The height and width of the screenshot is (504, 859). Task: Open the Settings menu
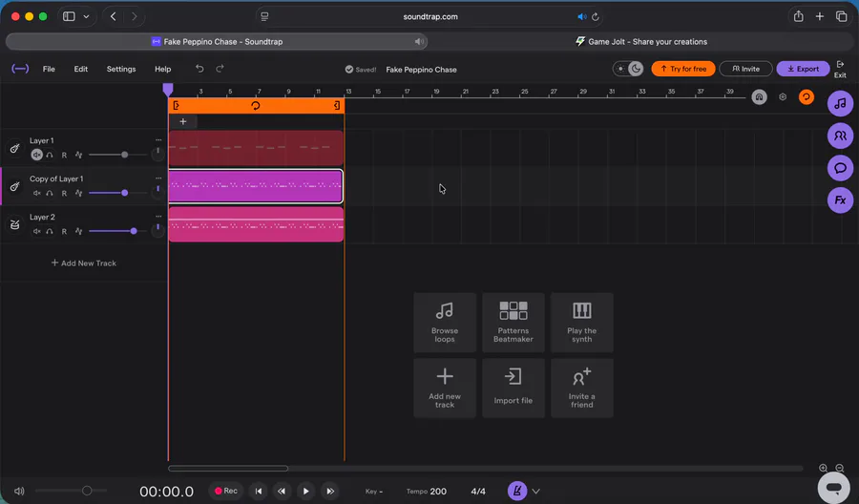pyautogui.click(x=121, y=69)
